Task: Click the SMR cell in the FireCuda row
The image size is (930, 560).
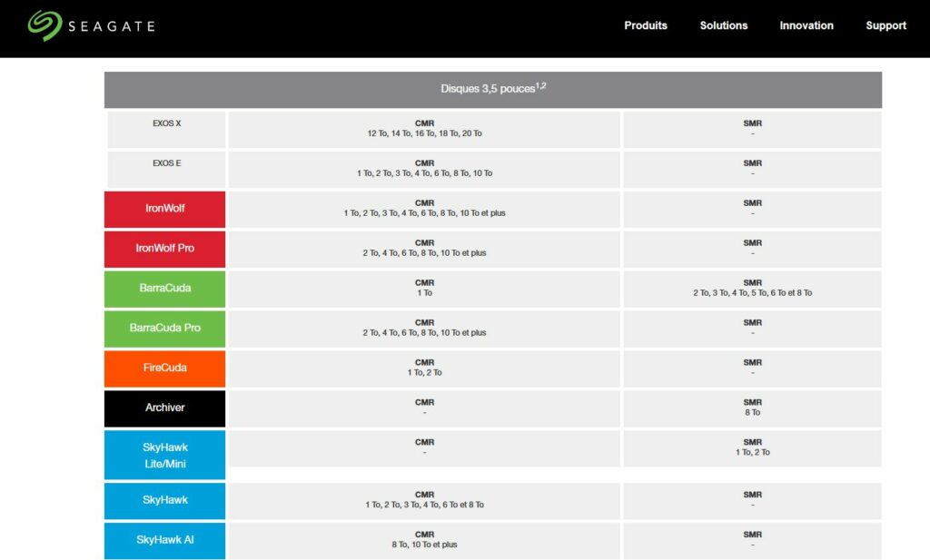Action: tap(753, 368)
